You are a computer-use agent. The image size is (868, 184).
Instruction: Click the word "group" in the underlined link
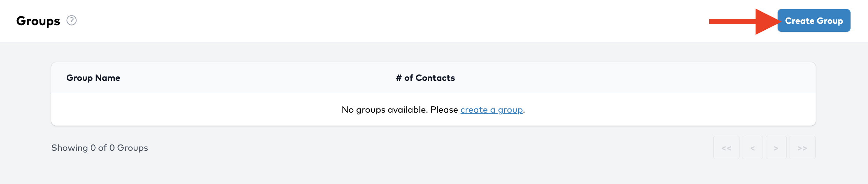510,110
